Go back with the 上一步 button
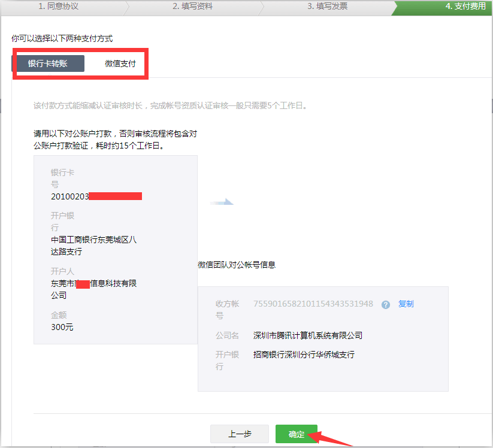 point(240,434)
